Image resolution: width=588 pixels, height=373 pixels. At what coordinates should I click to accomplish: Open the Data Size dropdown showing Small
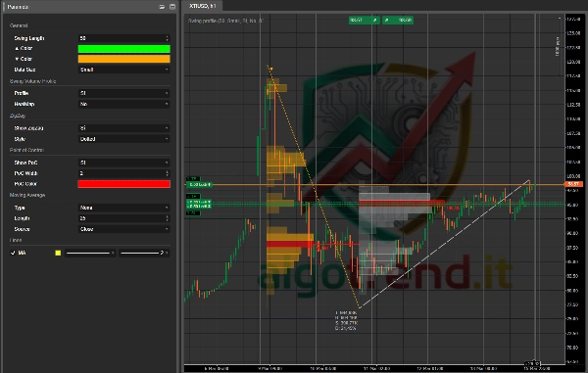(124, 70)
